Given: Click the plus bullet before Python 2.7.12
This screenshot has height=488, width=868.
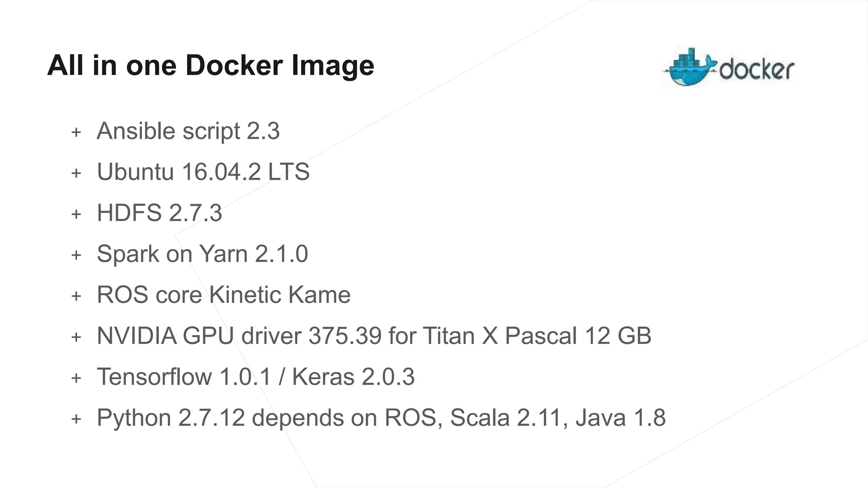Looking at the screenshot, I should pos(76,419).
